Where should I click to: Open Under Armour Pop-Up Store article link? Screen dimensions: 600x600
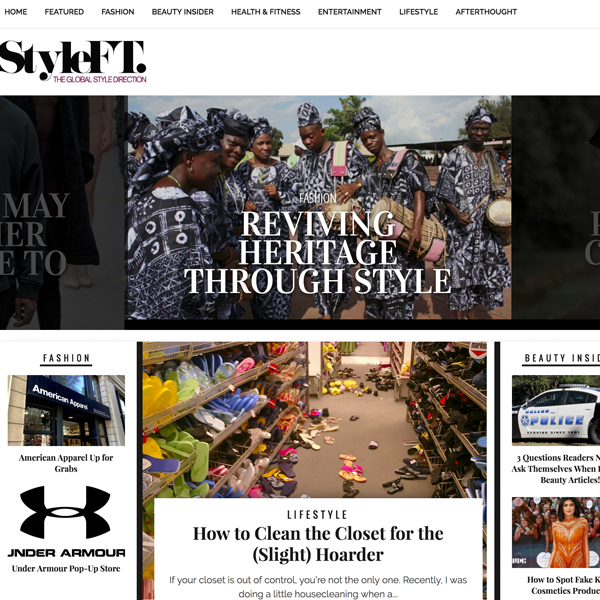[66, 569]
